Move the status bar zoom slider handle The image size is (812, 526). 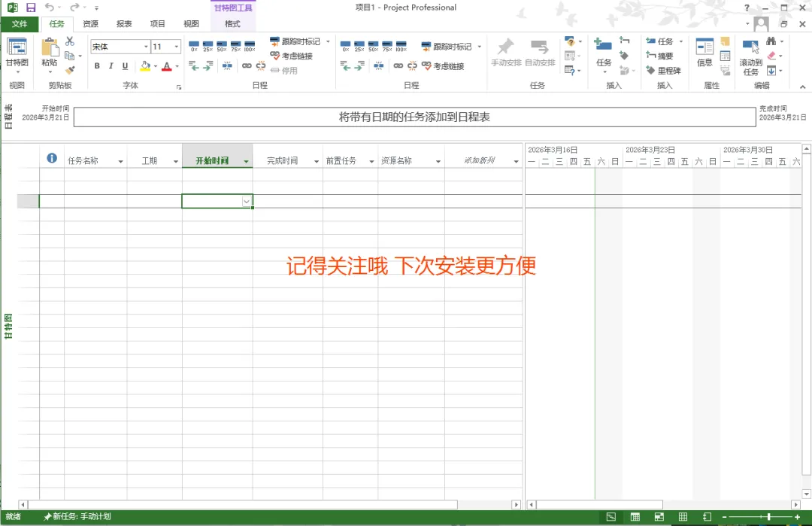pyautogui.click(x=769, y=517)
